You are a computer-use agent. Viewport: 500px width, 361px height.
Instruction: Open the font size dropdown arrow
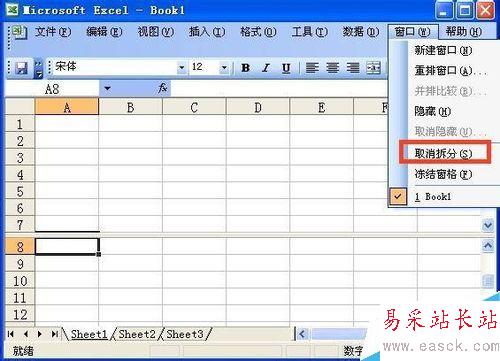[x=224, y=68]
